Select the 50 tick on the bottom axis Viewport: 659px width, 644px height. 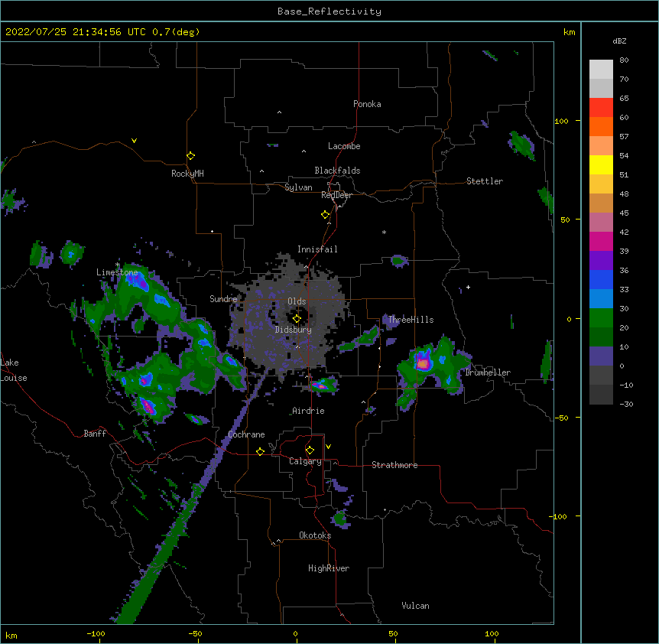(x=393, y=633)
